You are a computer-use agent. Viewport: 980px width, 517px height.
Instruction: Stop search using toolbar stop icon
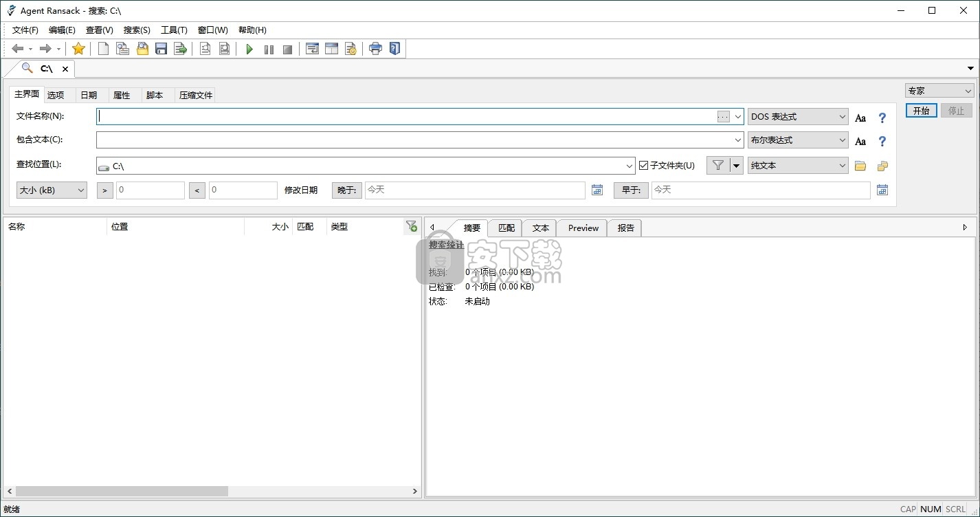coord(287,49)
